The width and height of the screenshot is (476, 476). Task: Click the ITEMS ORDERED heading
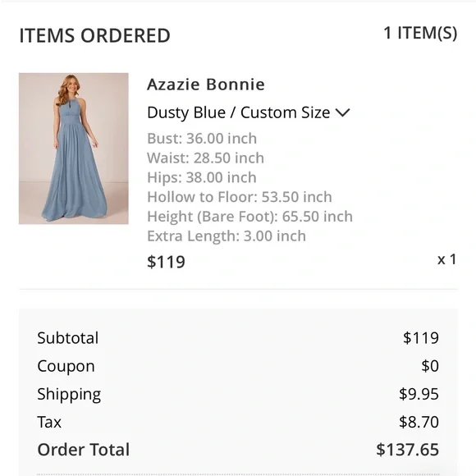(x=94, y=35)
